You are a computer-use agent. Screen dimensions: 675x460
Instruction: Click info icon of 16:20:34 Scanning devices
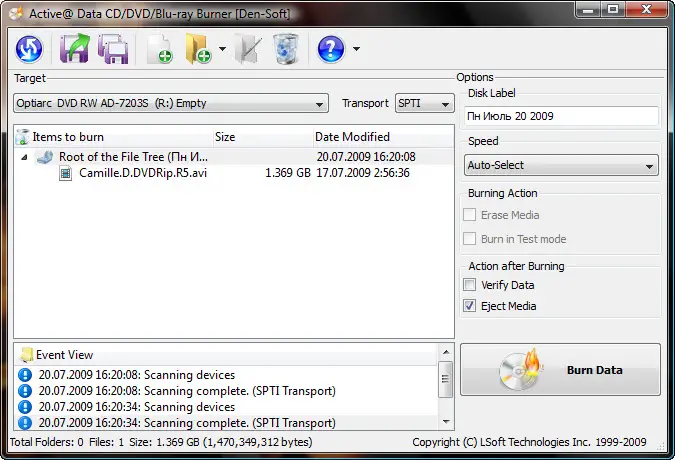25,407
